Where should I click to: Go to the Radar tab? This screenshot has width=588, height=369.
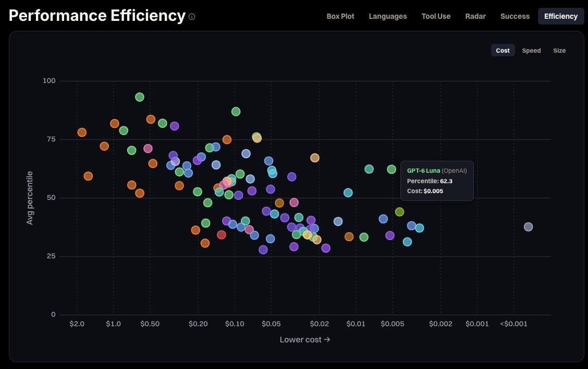coord(475,16)
